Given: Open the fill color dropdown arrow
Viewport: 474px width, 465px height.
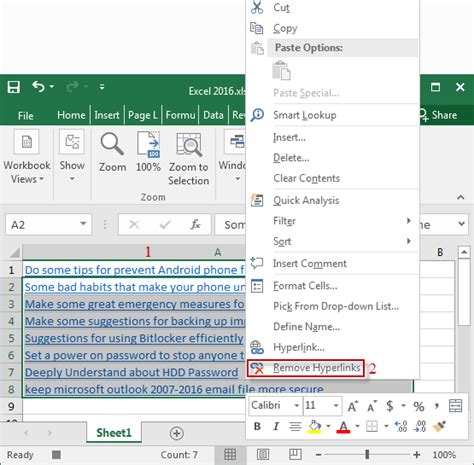Looking at the screenshot, I should 328,426.
